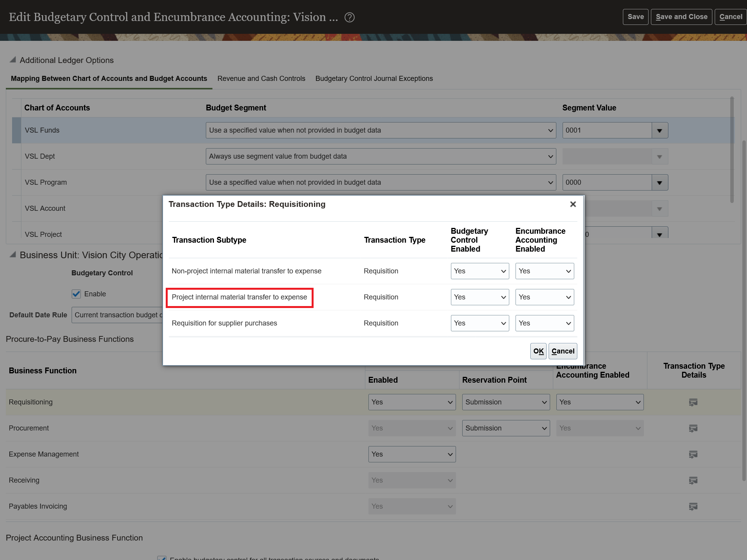Open VSL Funds segment value dropdown arrow

pos(659,131)
